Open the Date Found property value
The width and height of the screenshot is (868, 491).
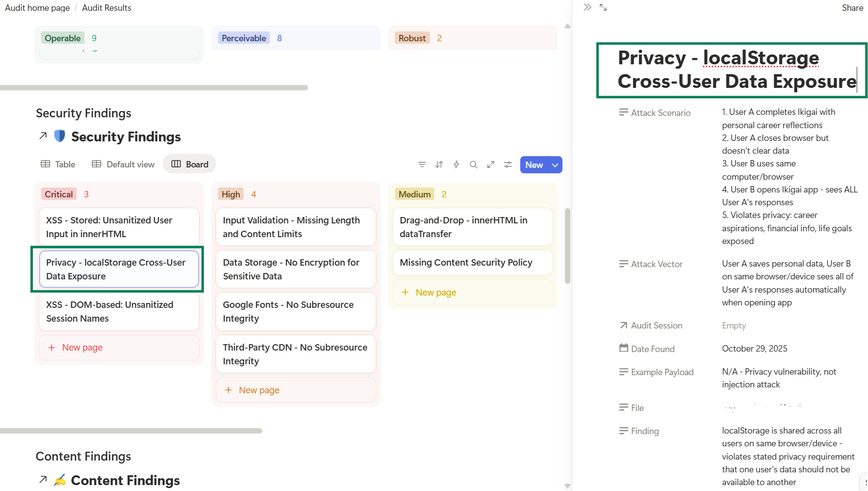pos(754,349)
